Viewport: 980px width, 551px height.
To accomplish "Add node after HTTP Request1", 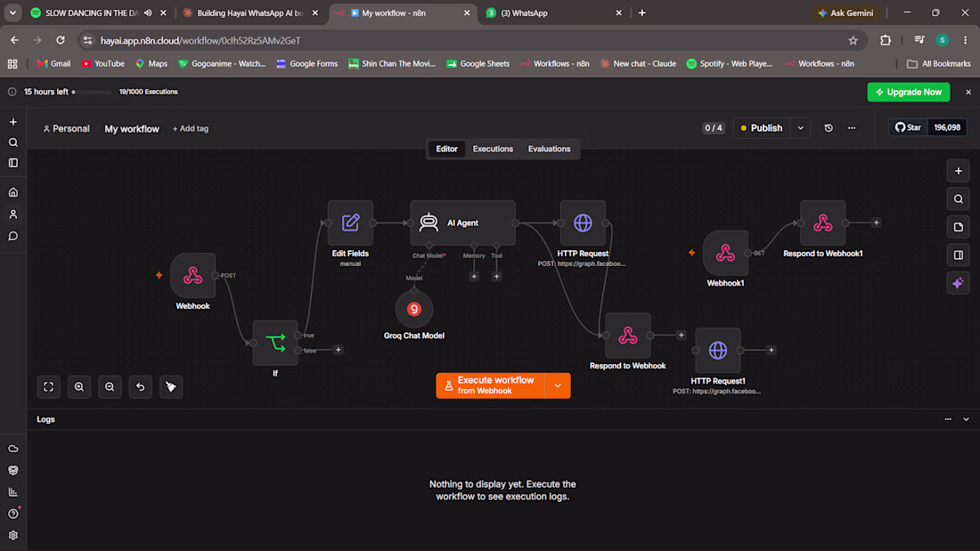I will (772, 351).
